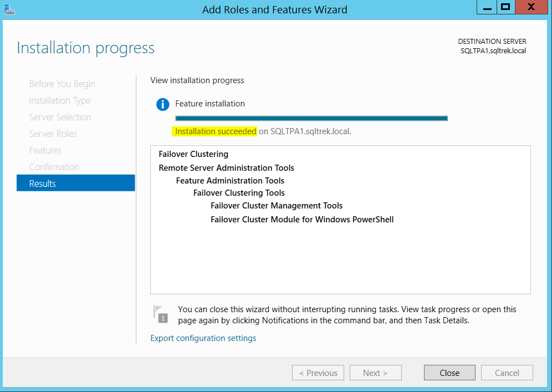Click Remote Server Administration Tools entry

click(x=226, y=168)
